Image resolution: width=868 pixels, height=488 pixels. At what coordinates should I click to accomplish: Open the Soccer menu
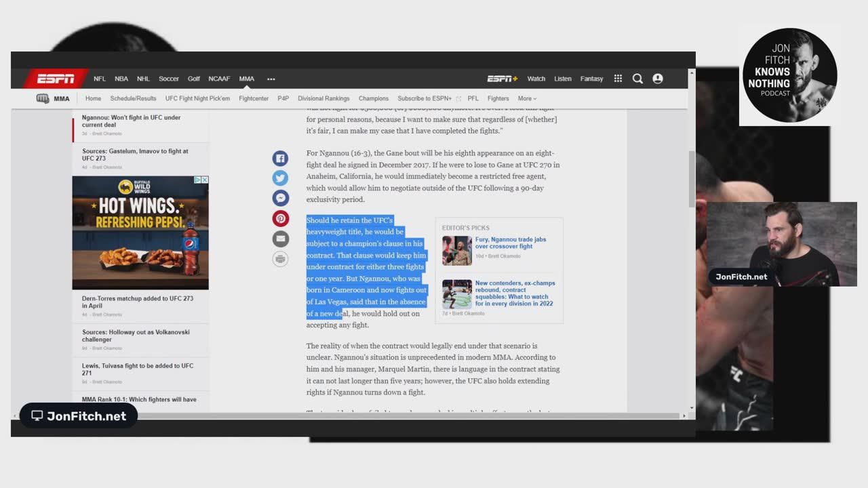coord(169,79)
